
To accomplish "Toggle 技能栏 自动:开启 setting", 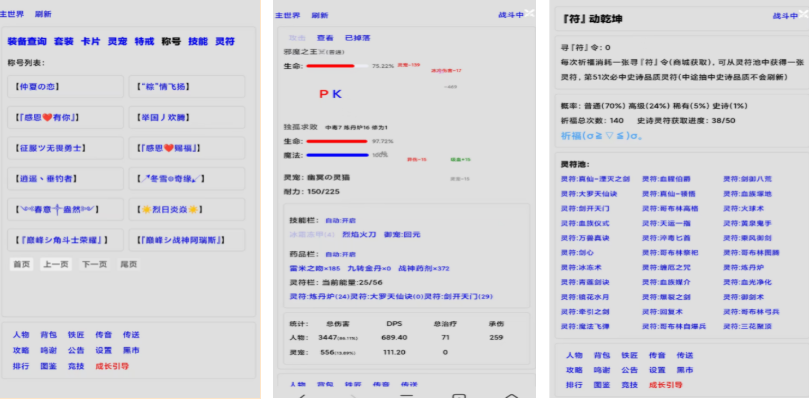I will (342, 220).
